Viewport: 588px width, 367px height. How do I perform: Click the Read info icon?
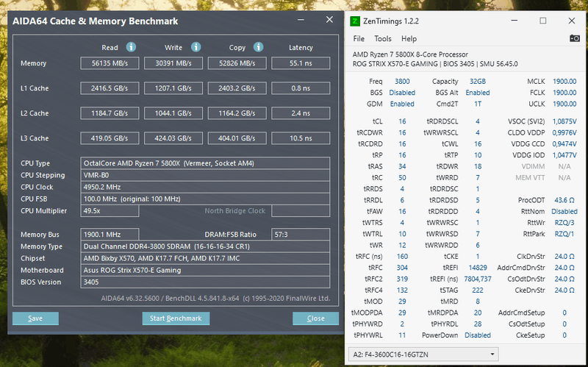[x=131, y=47]
